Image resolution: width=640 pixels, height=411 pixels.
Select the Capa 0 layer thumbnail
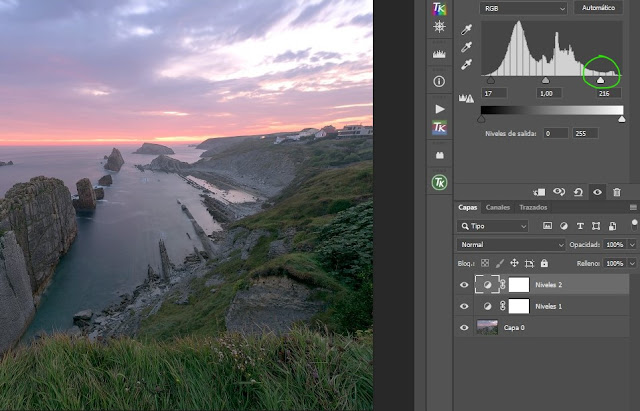click(487, 327)
